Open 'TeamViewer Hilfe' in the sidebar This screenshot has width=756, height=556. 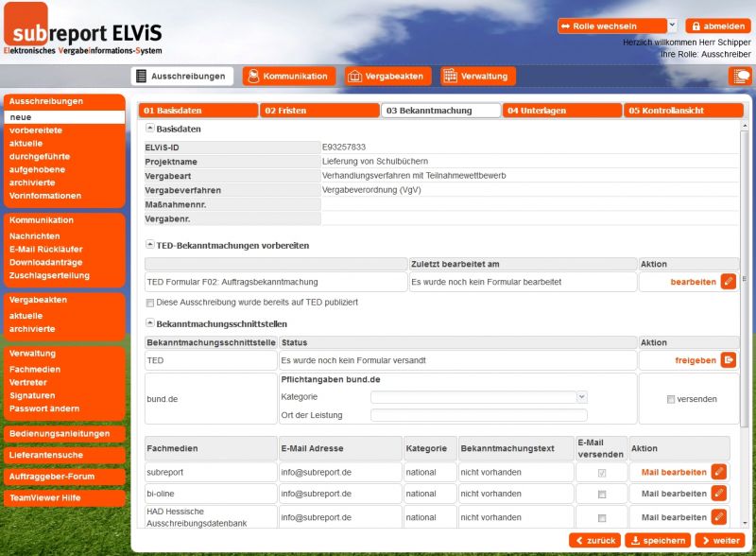(x=64, y=497)
